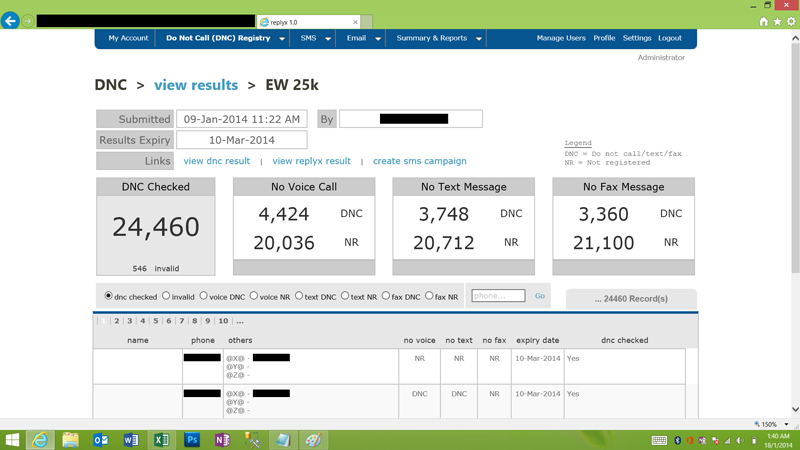Click the vertical scrollbar down arrow
Viewport: 800px width, 450px height.
[795, 409]
